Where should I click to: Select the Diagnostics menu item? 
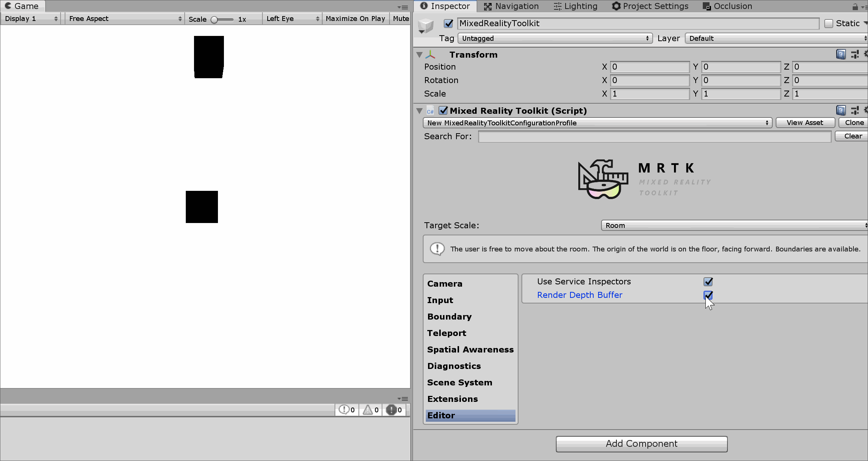click(x=454, y=366)
